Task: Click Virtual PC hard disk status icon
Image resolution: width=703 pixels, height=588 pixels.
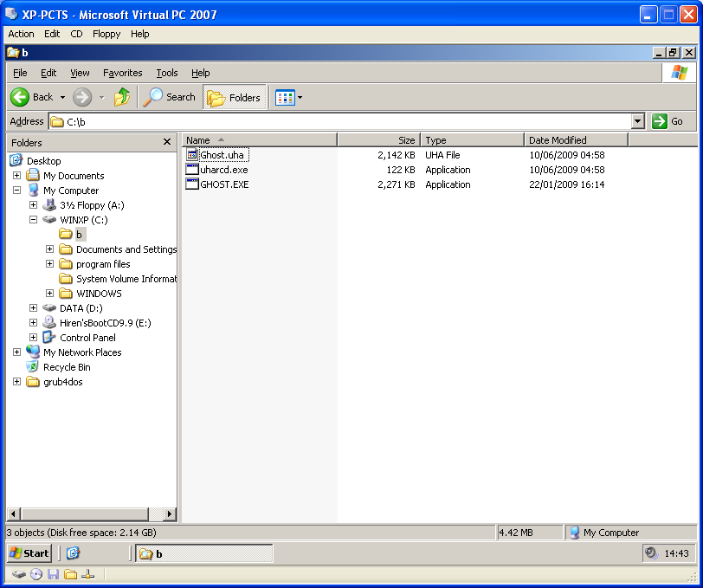Action: pyautogui.click(x=19, y=574)
